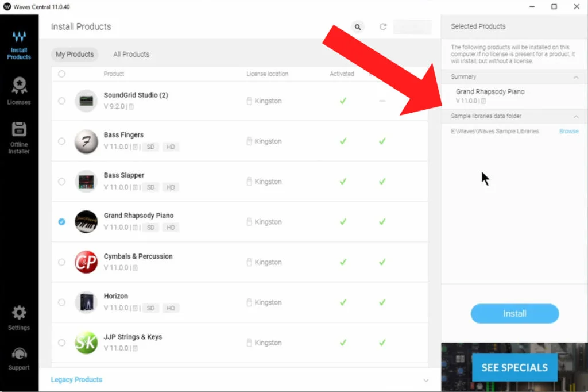The image size is (588, 392).
Task: Click the Waves Central logo in title bar
Action: click(7, 7)
